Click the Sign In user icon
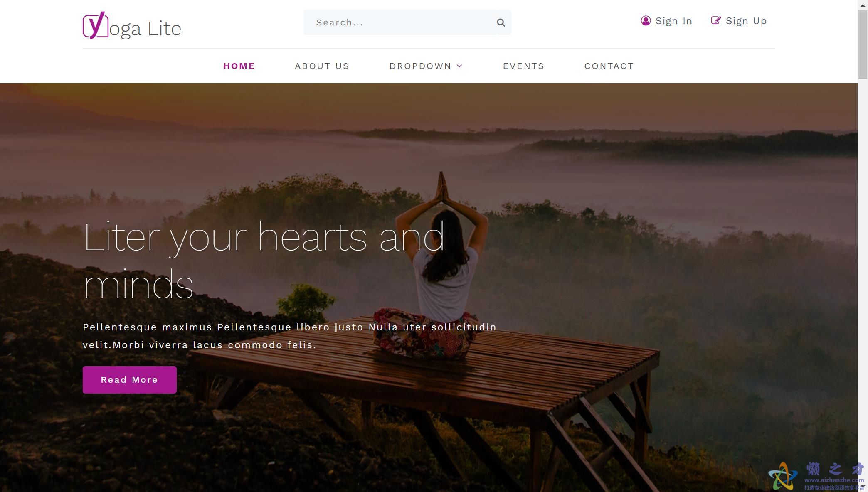The width and height of the screenshot is (868, 492). (x=646, y=21)
